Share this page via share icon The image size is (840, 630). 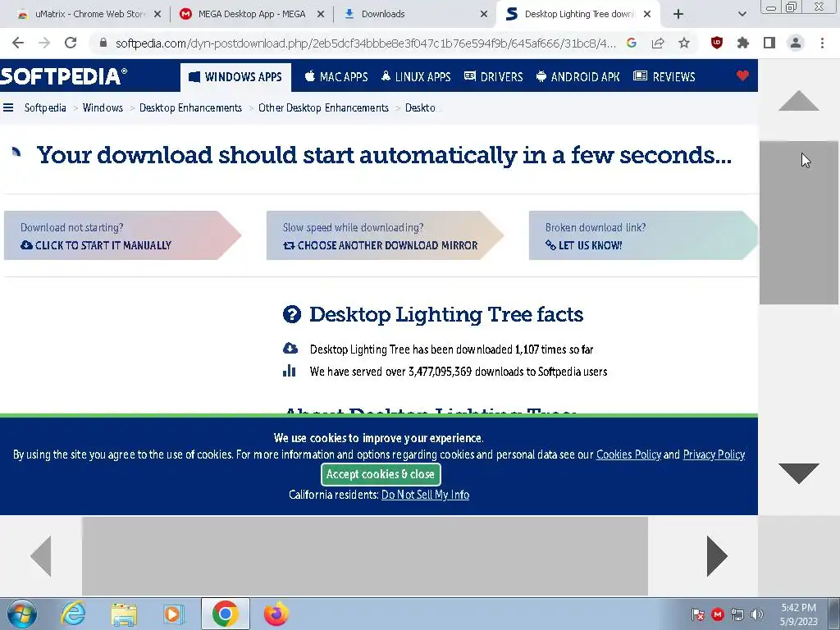click(x=658, y=43)
